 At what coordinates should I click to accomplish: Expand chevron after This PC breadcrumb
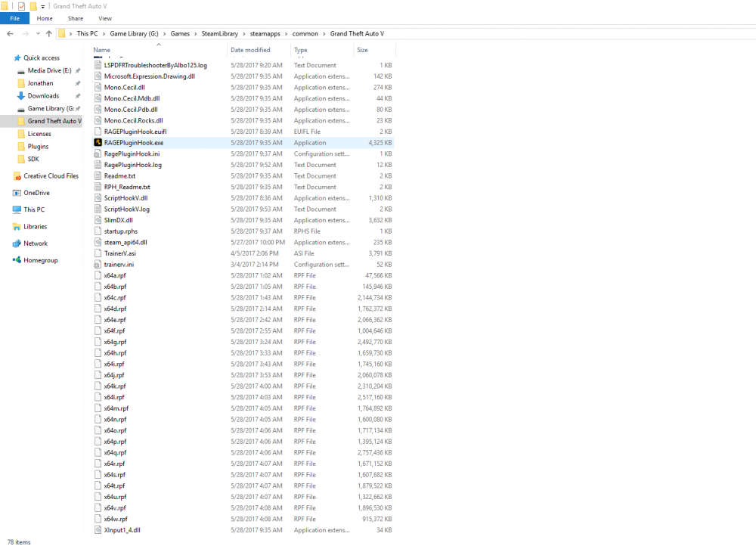point(104,34)
